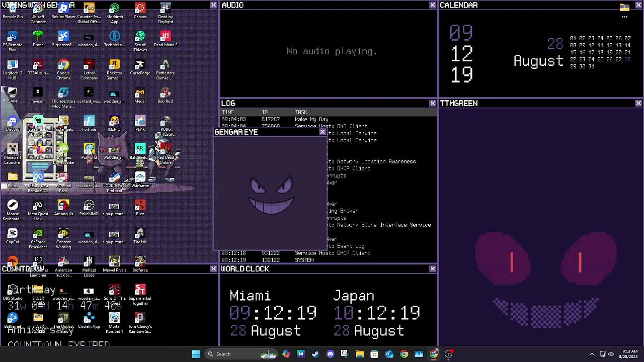
Task: Open the Meta Quest Link shortcut
Action: point(38,211)
